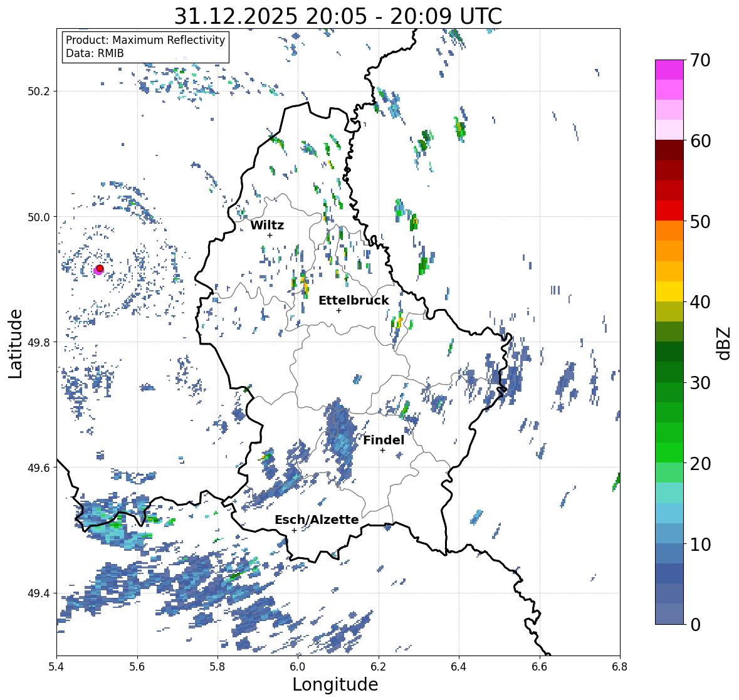The width and height of the screenshot is (739, 700).
Task: Click the colorbar tick label 50
Action: click(x=700, y=221)
